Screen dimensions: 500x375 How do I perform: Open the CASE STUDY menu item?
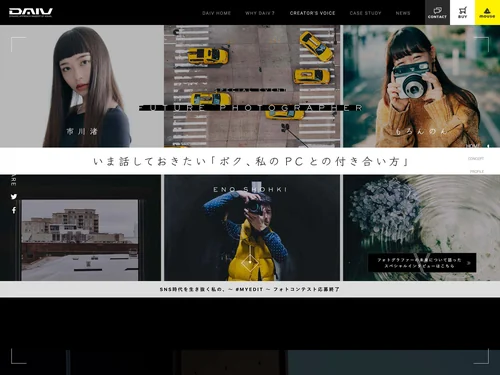click(365, 13)
